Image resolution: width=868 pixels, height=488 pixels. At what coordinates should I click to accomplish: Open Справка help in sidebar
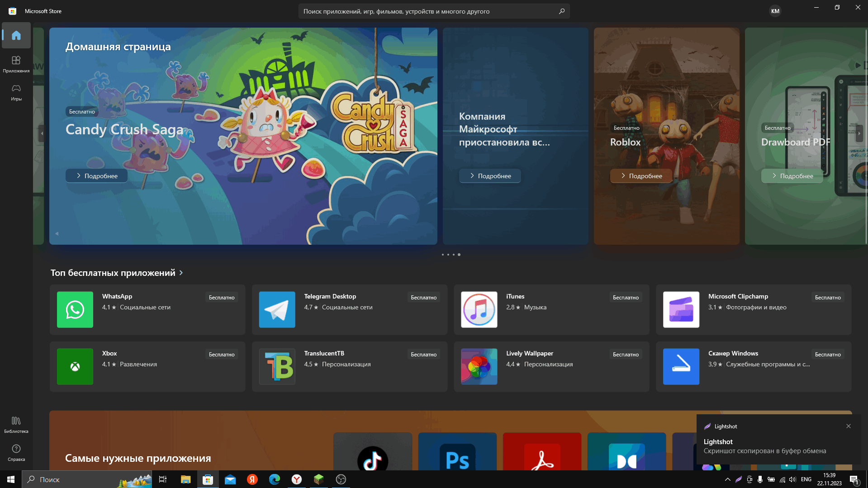[16, 453]
